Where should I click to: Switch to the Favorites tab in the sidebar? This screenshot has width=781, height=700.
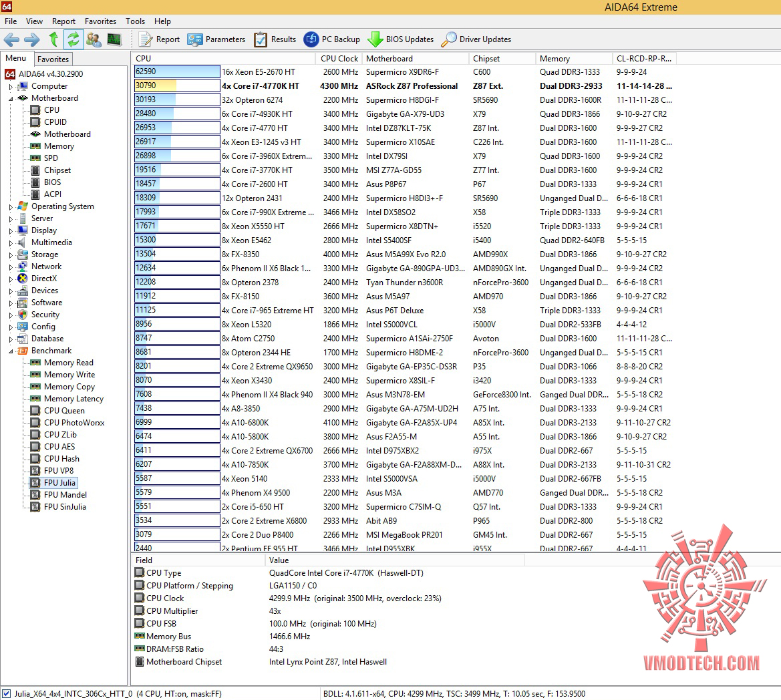(x=53, y=59)
